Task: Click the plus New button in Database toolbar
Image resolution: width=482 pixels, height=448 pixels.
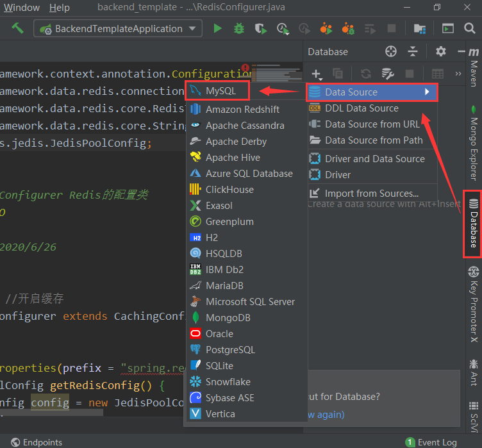Action: 317,74
